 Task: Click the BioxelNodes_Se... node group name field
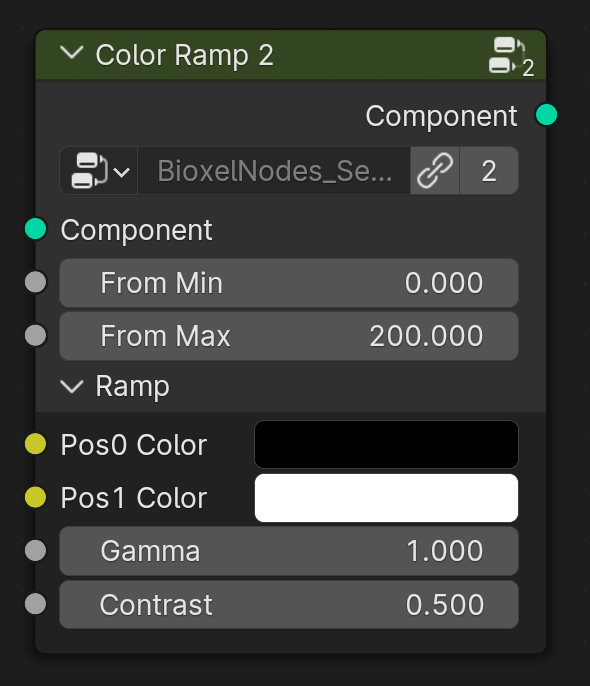274,171
